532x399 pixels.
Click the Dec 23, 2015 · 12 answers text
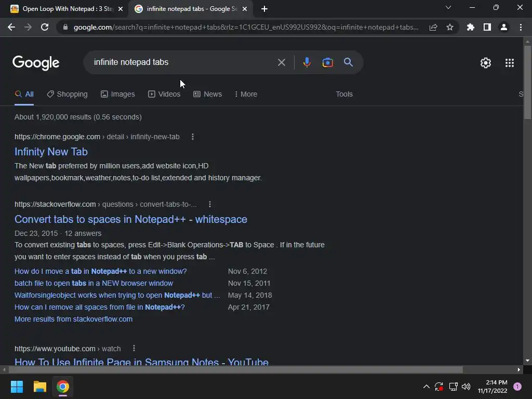point(58,233)
